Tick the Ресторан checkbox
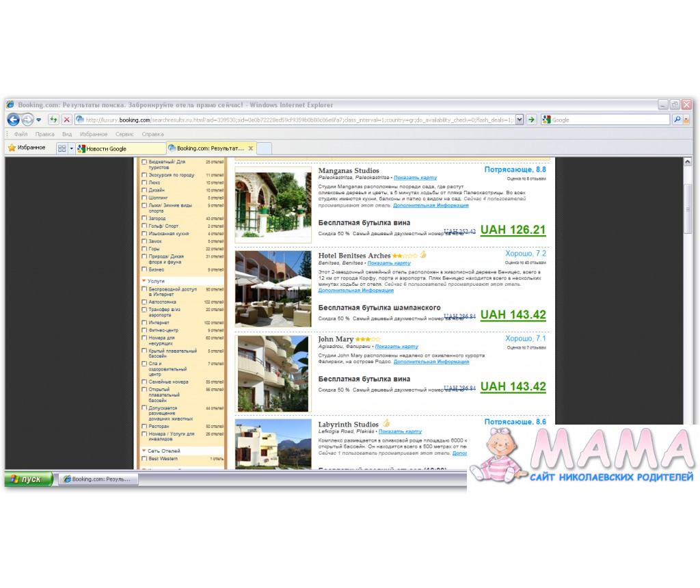 click(x=144, y=426)
